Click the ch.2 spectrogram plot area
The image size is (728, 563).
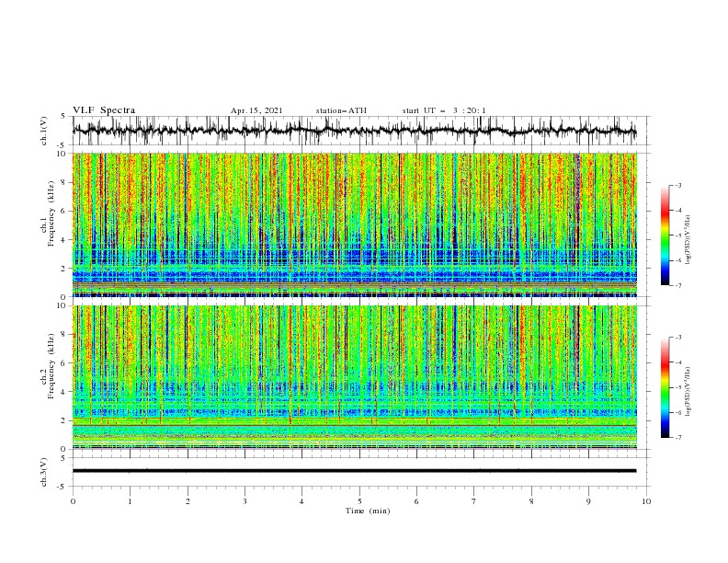pos(354,377)
